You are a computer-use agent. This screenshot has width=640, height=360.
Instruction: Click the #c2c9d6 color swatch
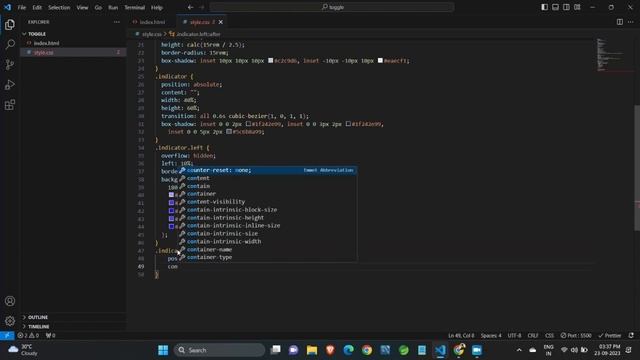click(x=271, y=60)
